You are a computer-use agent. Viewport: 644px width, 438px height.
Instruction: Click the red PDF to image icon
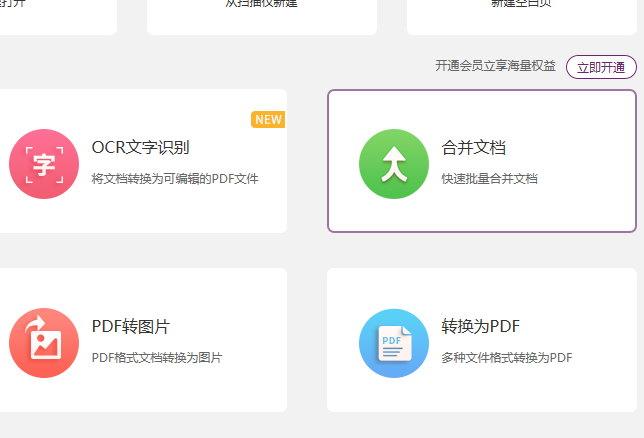coord(43,343)
